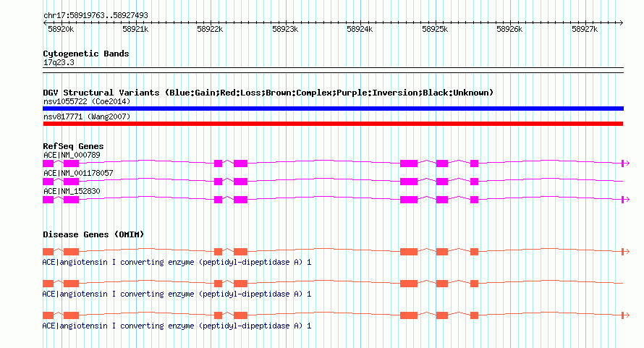Click the 58921k ruler mark

(x=135, y=29)
